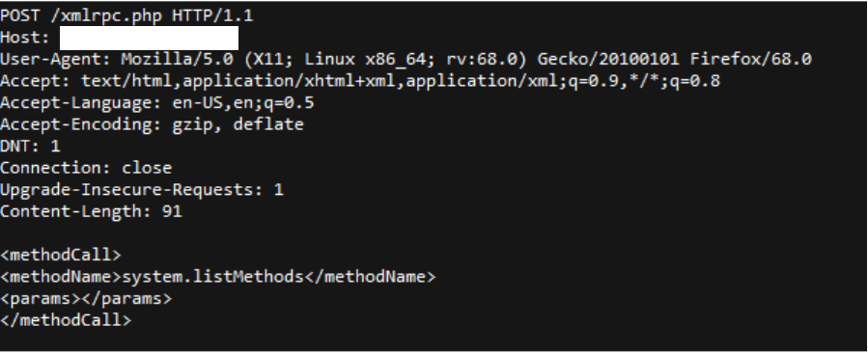Click the Host header label
868x353 pixels.
pyautogui.click(x=25, y=38)
